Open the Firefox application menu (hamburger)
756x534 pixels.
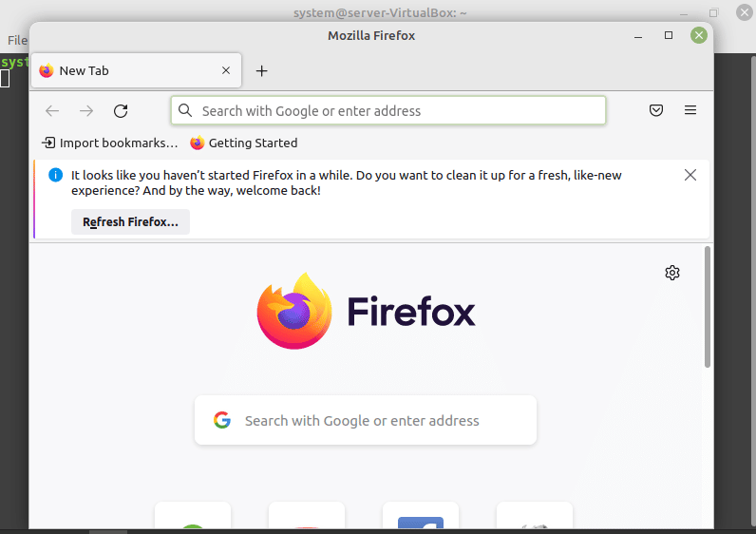coord(690,110)
